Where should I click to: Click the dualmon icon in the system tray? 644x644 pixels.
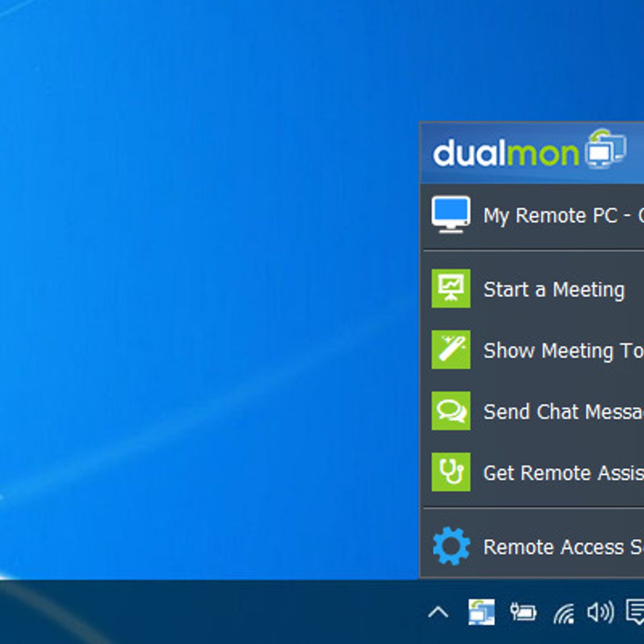pyautogui.click(x=481, y=612)
